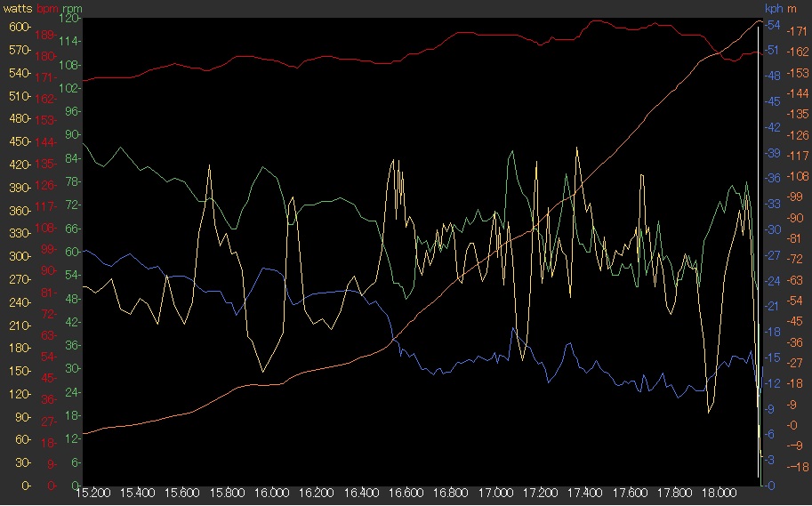
Task: Click the 15 tick on the blue kph axis
Action: (772, 357)
